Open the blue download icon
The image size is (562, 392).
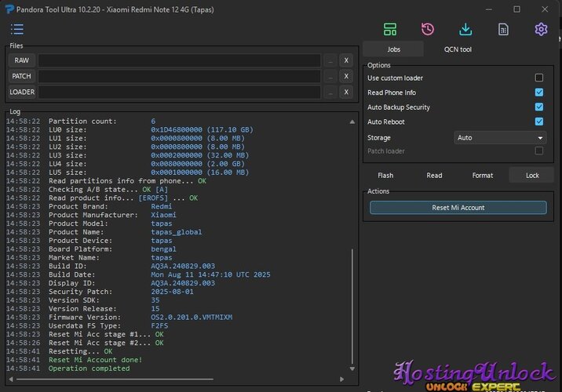click(465, 29)
